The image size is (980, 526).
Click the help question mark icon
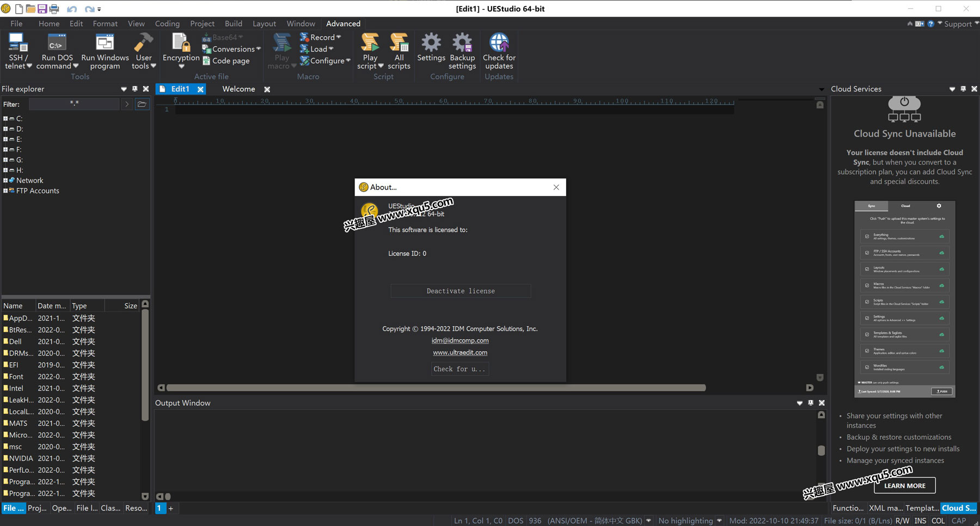point(931,23)
